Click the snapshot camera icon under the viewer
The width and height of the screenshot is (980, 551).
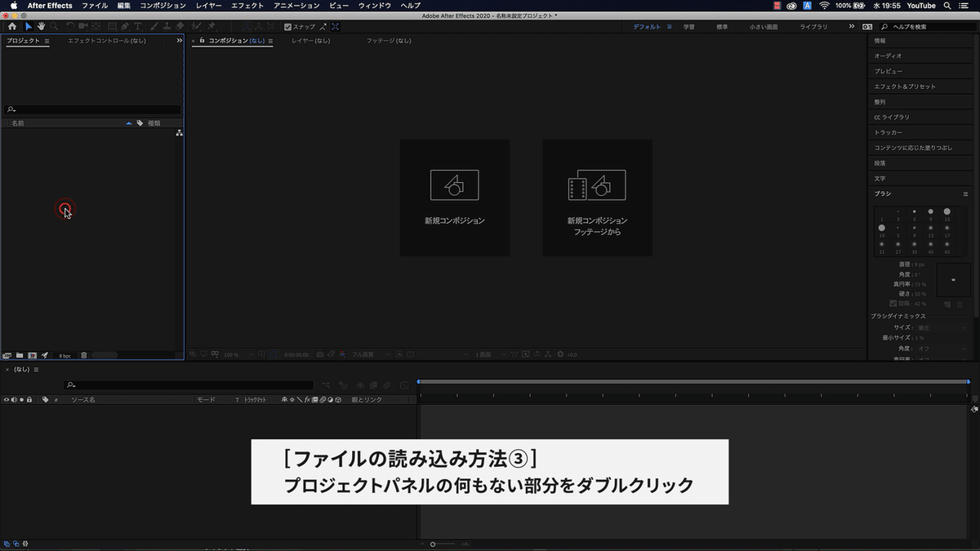pyautogui.click(x=320, y=354)
